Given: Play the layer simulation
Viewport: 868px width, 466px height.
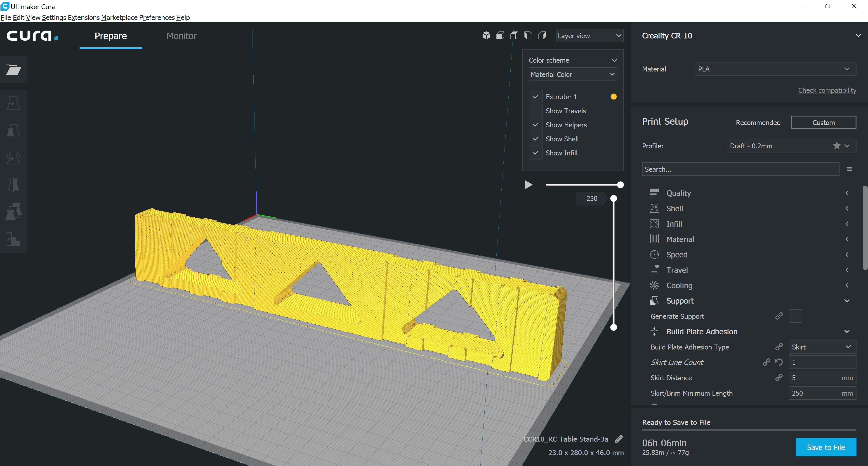Looking at the screenshot, I should (528, 185).
